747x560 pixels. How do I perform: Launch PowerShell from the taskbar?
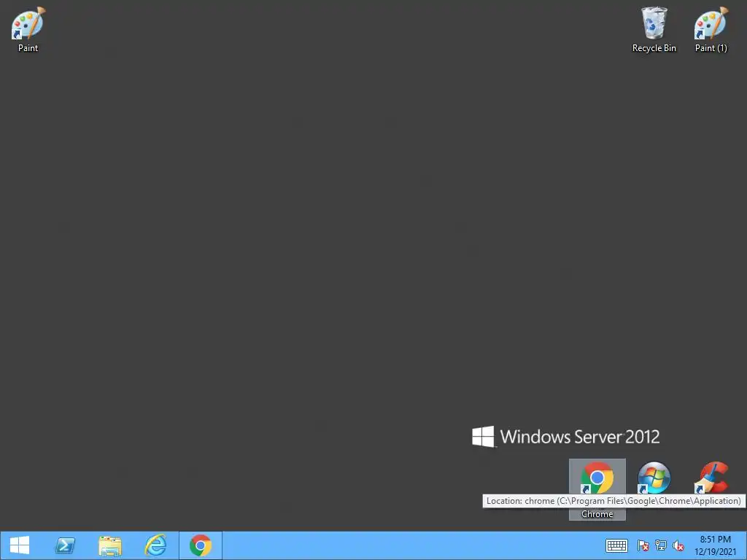point(65,545)
